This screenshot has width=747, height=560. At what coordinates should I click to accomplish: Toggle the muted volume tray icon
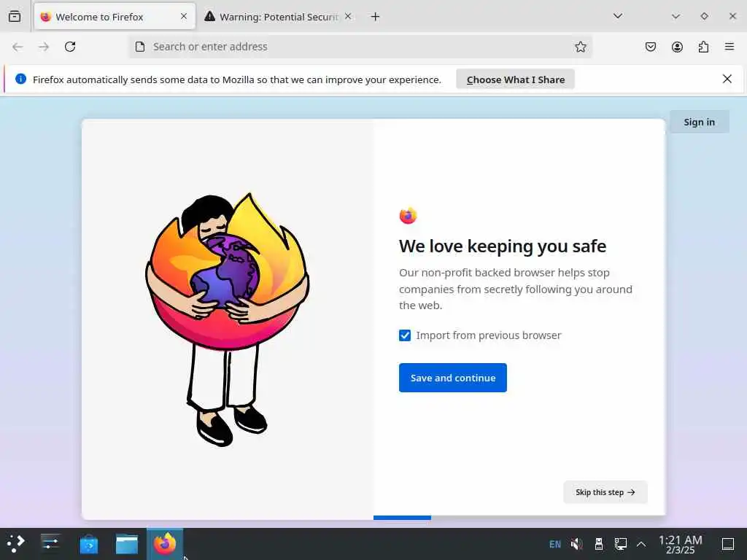576,544
